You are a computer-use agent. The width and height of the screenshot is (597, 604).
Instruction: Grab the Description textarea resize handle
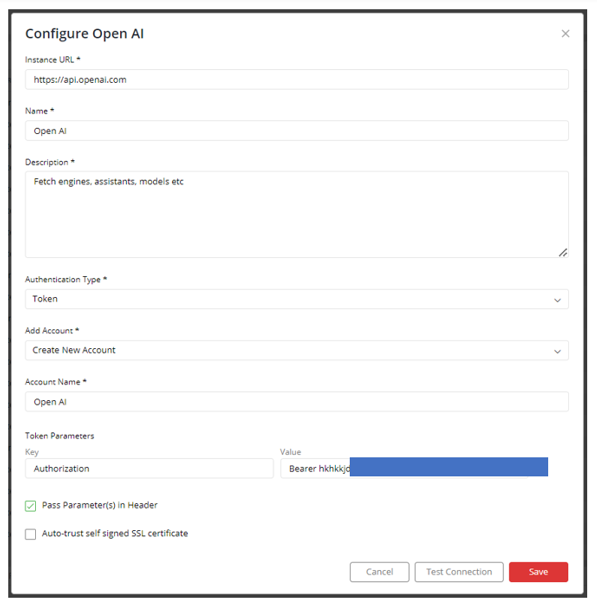pos(563,253)
